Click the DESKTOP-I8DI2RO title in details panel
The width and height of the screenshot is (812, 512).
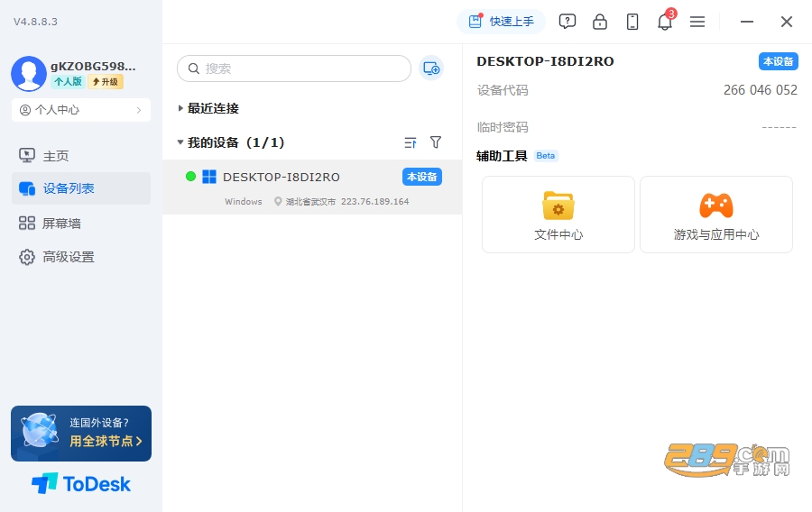coord(545,61)
